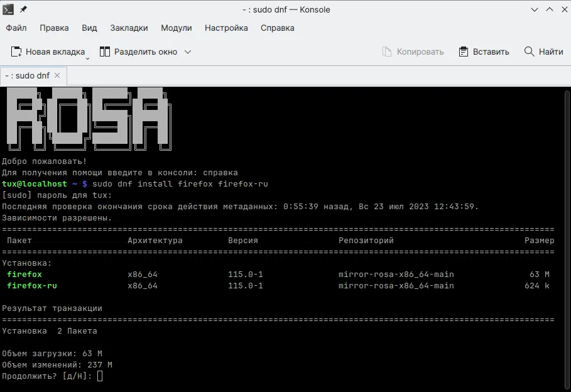Click the Найти magnifier icon
Image resolution: width=571 pixels, height=392 pixels.
tap(529, 52)
